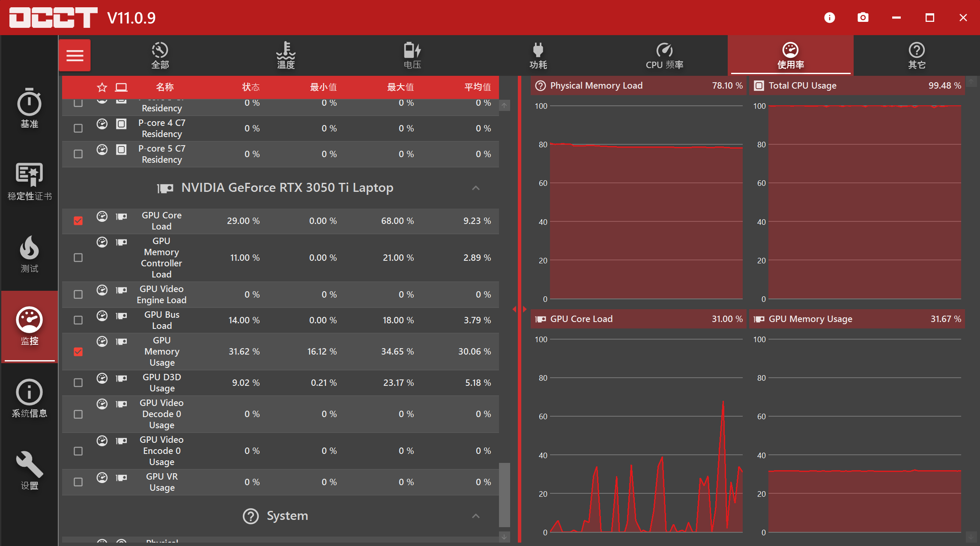Check the GPU Video Encode 0 Usage checkbox
The image size is (980, 546).
pos(78,451)
